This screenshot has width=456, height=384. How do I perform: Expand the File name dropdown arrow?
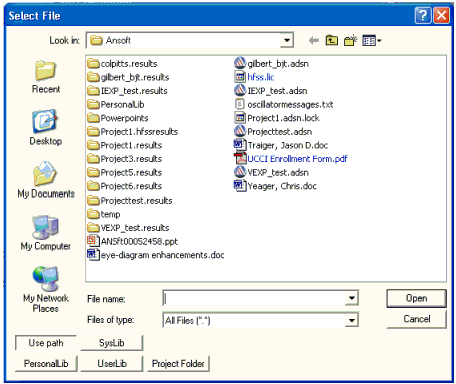[351, 298]
